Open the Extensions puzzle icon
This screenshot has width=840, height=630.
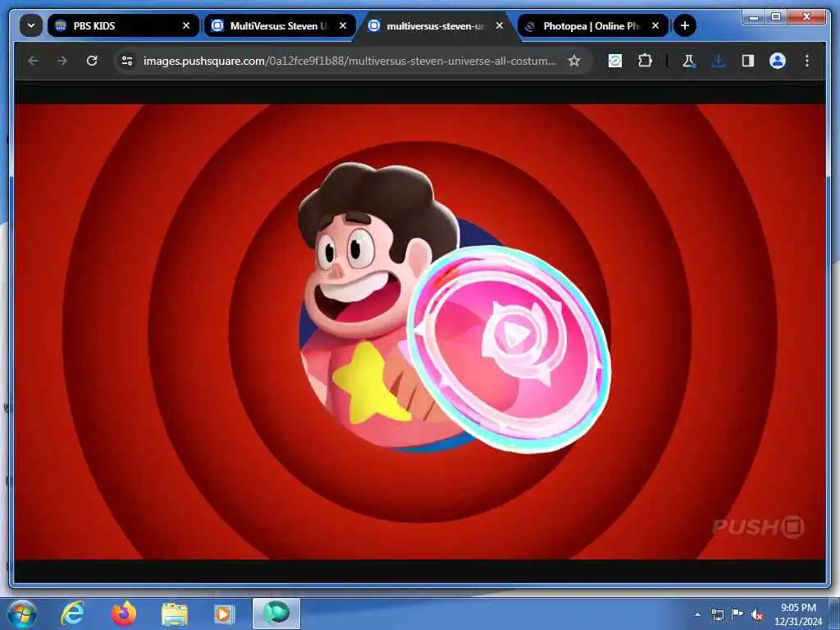coord(645,61)
